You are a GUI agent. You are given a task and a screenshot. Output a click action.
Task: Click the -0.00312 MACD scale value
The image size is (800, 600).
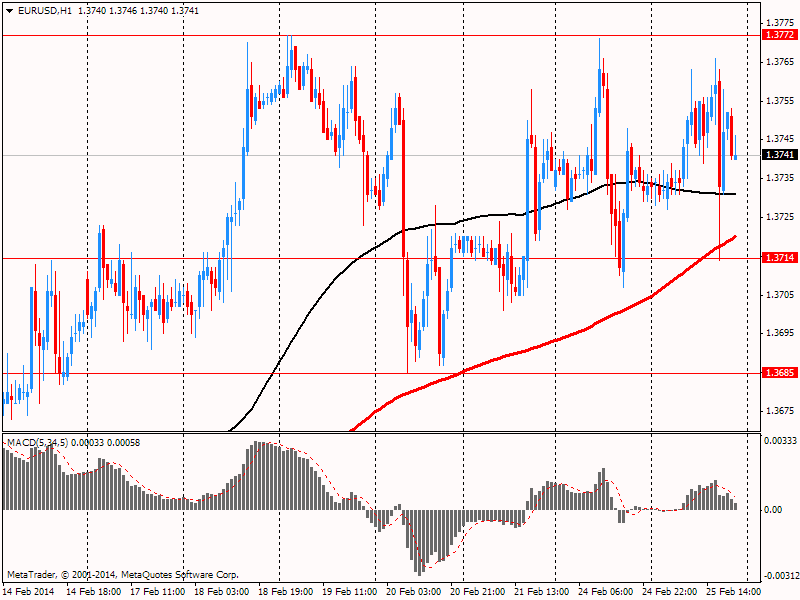coord(780,576)
